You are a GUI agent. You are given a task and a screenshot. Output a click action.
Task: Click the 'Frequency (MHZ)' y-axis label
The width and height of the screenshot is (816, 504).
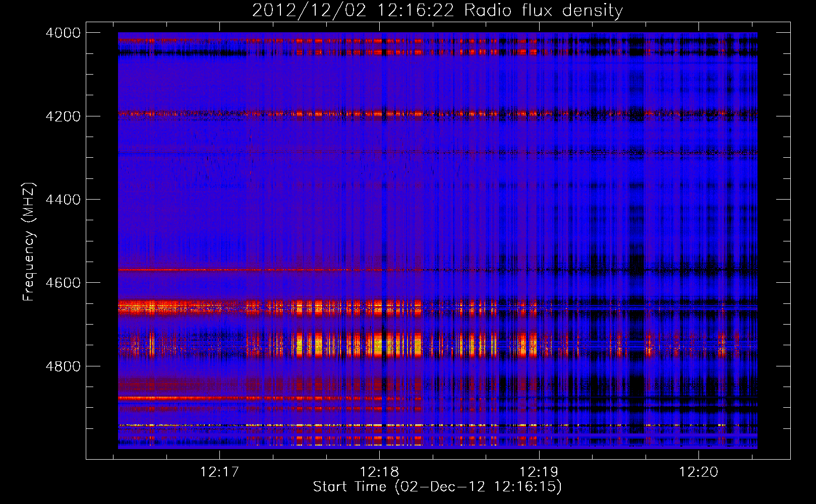pyautogui.click(x=29, y=242)
